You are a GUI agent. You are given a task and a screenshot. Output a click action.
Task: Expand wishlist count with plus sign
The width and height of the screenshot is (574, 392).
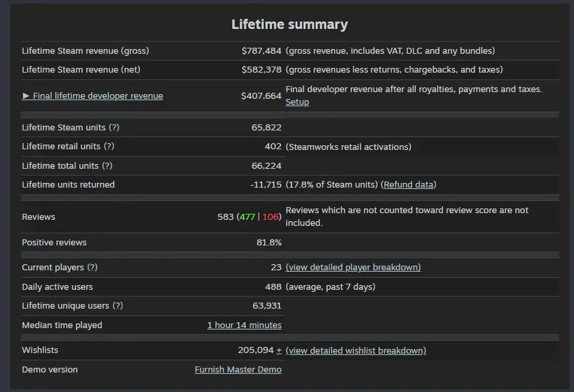point(279,350)
